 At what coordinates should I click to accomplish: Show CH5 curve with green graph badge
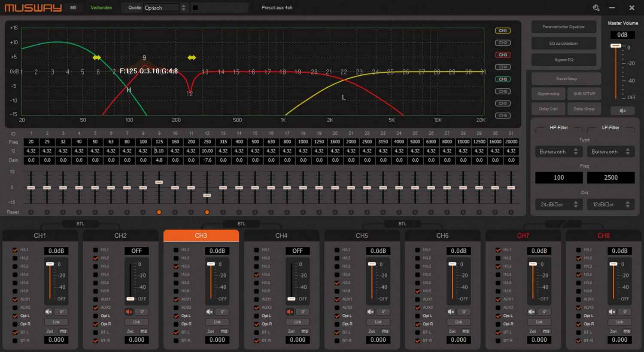click(503, 79)
